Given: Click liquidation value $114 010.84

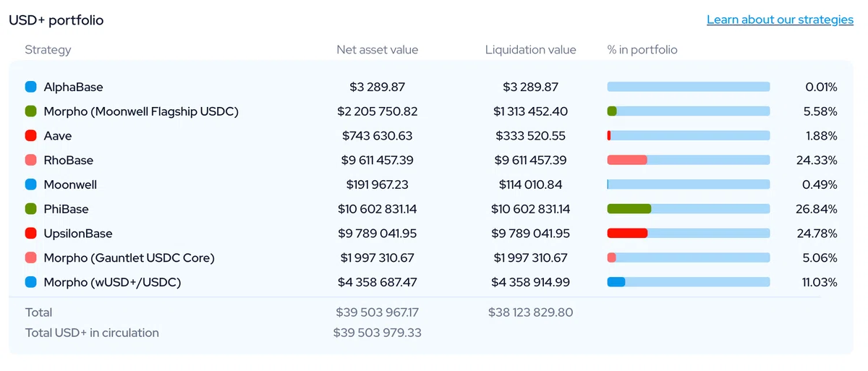Looking at the screenshot, I should pyautogui.click(x=531, y=184).
